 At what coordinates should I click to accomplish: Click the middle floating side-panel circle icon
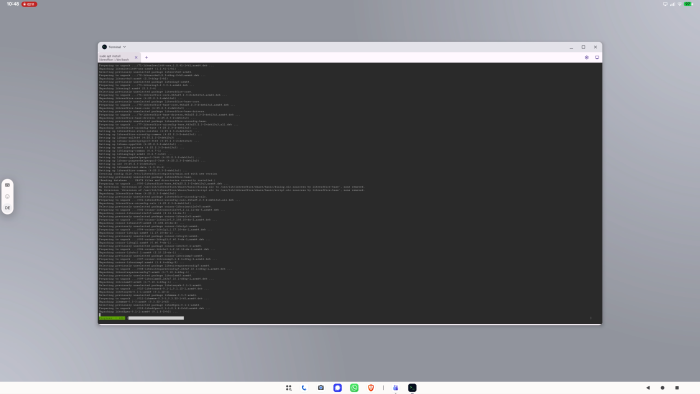(7, 196)
